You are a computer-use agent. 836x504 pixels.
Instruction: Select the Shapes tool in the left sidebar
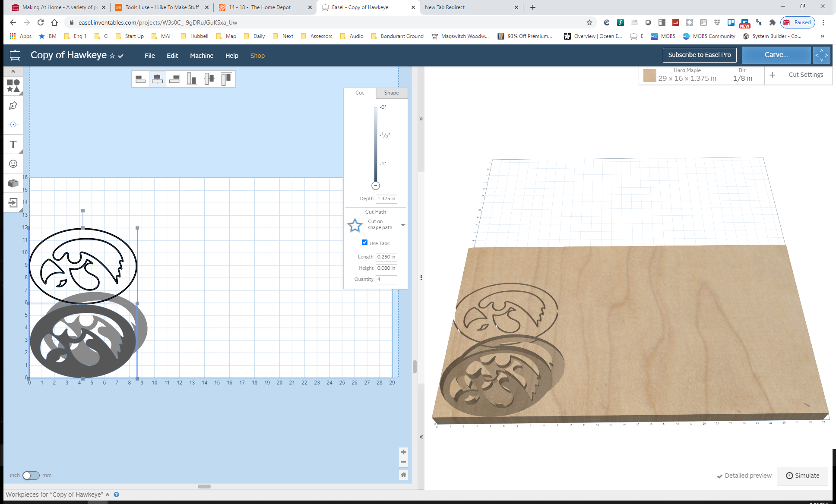(13, 86)
